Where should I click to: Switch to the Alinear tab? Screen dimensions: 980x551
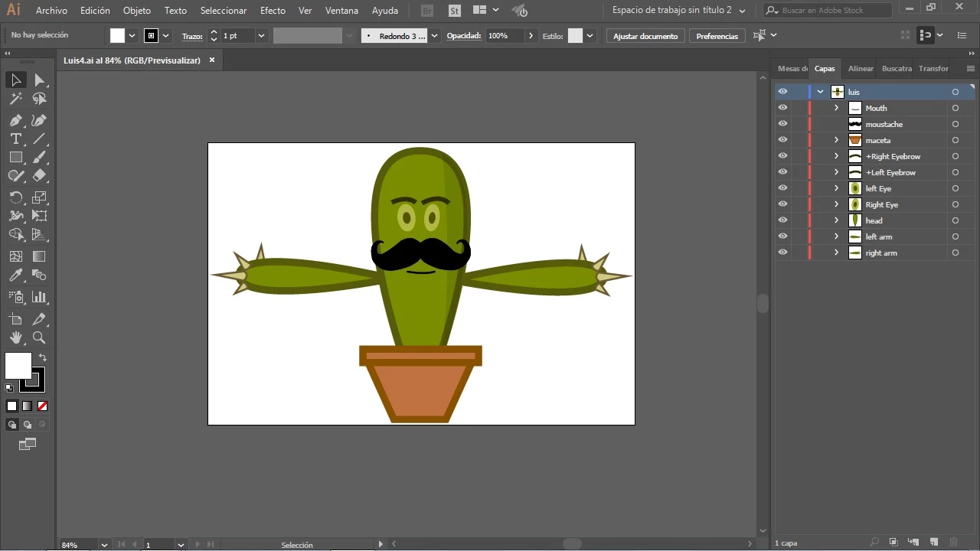[x=861, y=69]
